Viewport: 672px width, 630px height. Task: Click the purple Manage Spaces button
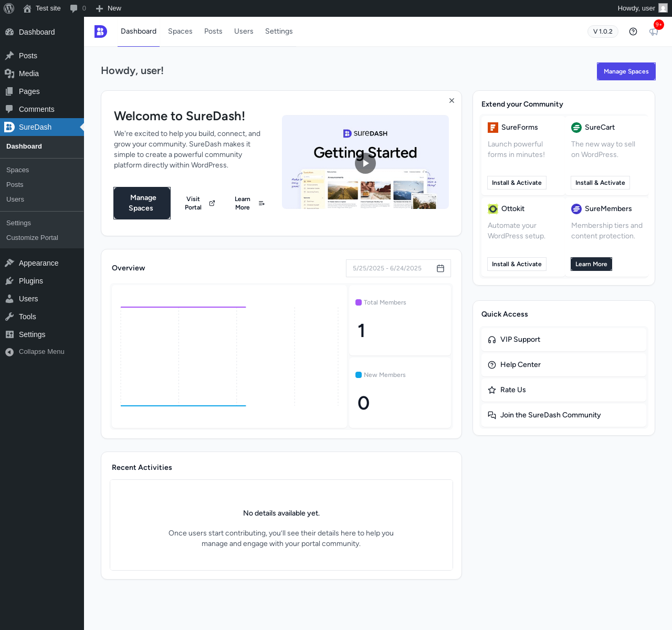click(626, 71)
